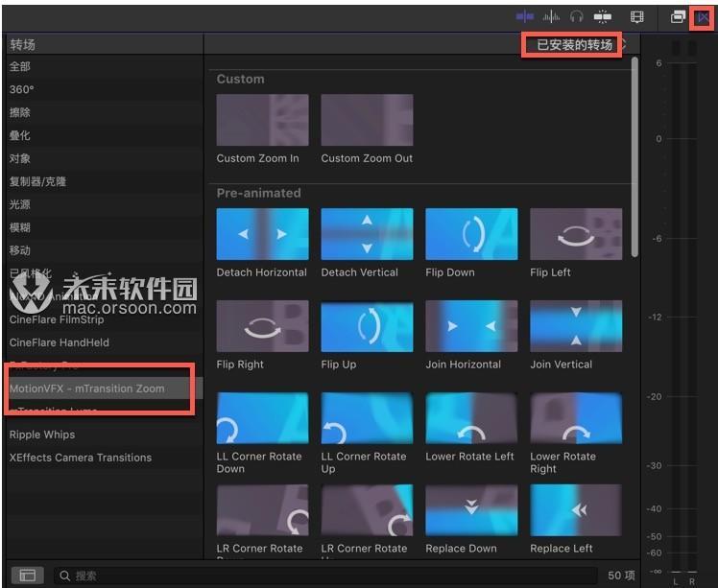Image resolution: width=718 pixels, height=588 pixels.
Task: Select Lower Rotate Left transition thumbnail
Action: pyautogui.click(x=471, y=418)
